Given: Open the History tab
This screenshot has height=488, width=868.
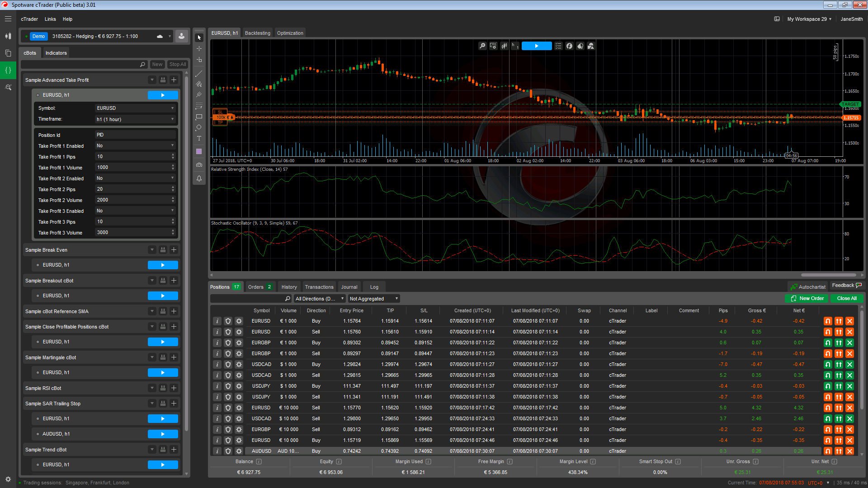Looking at the screenshot, I should point(289,287).
